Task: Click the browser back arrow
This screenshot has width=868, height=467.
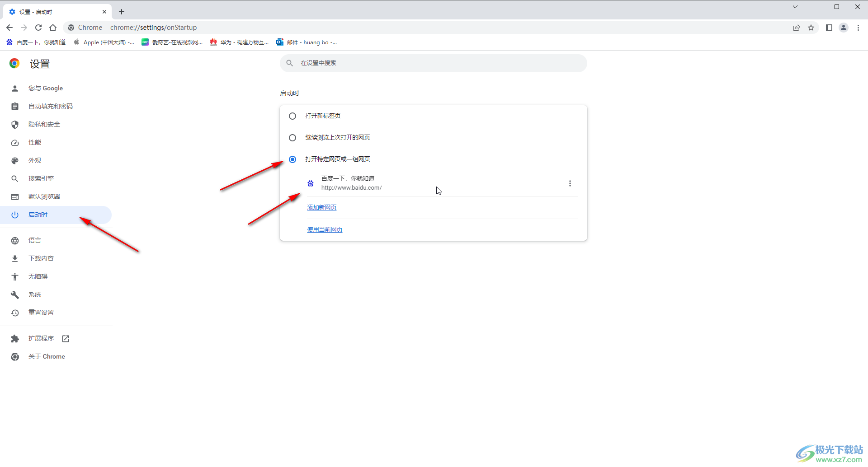Action: [x=9, y=28]
